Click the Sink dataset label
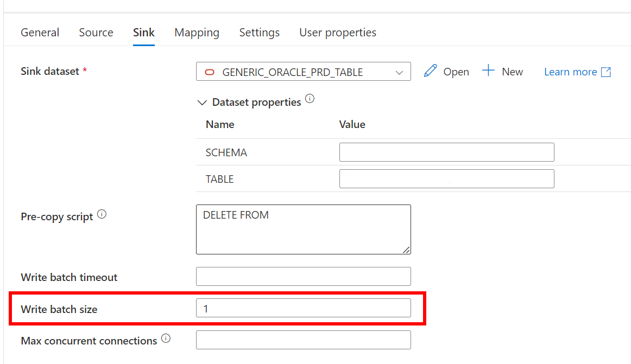The image size is (631, 364). click(x=50, y=71)
